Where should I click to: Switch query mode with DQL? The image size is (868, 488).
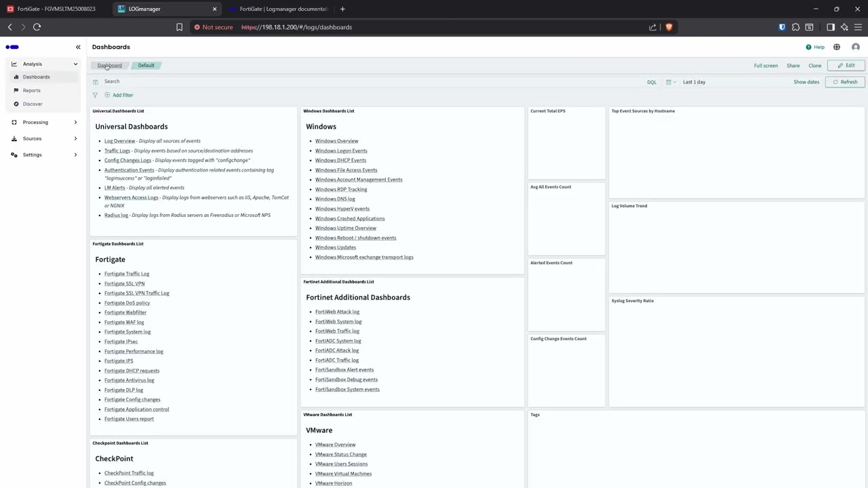coord(652,82)
